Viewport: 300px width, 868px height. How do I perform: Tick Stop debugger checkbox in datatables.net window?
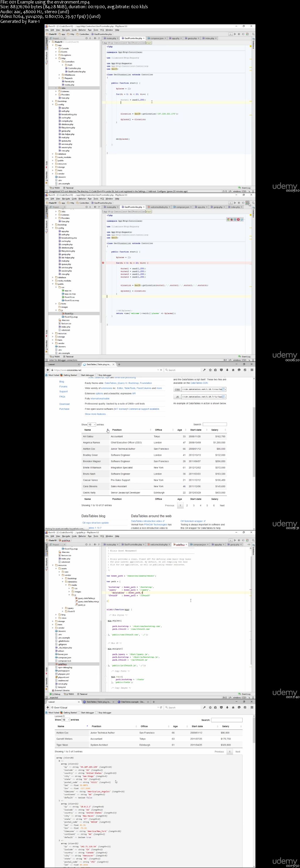click(x=96, y=375)
